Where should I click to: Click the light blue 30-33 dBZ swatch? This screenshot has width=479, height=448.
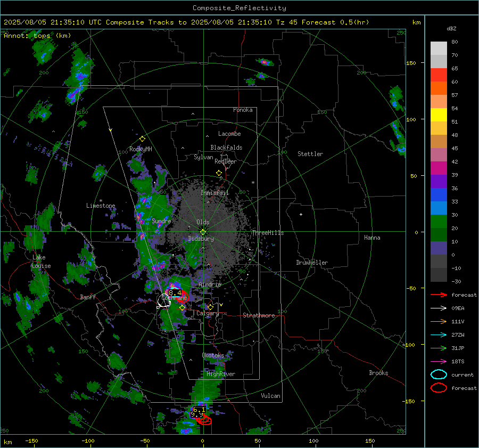click(439, 208)
